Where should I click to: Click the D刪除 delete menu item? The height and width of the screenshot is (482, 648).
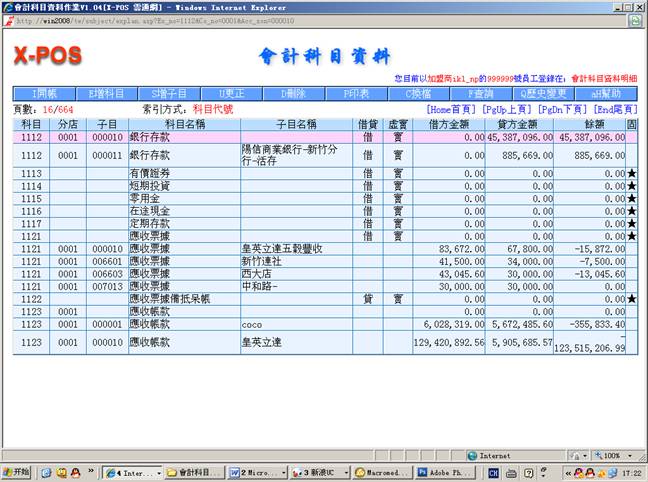click(292, 93)
